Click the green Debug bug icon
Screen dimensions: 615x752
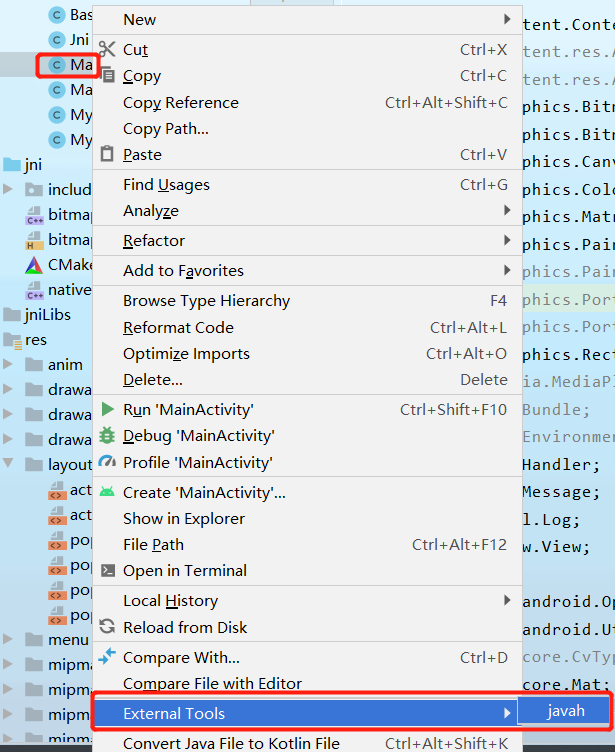107,435
